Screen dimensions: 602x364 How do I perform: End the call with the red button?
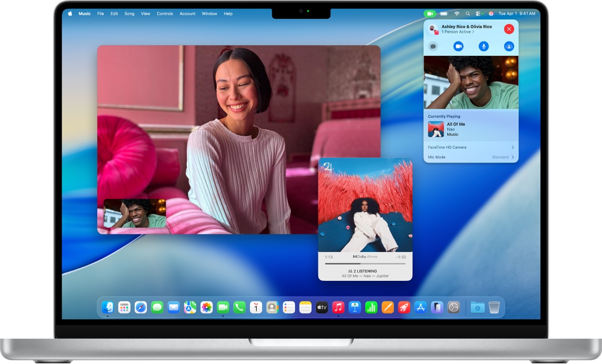509,29
